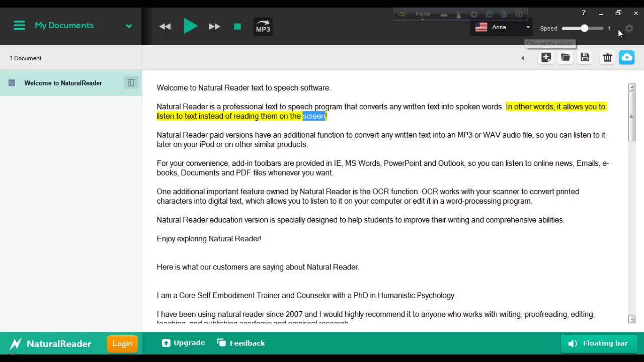Open the hamburger menu beside My Documents

(x=19, y=25)
